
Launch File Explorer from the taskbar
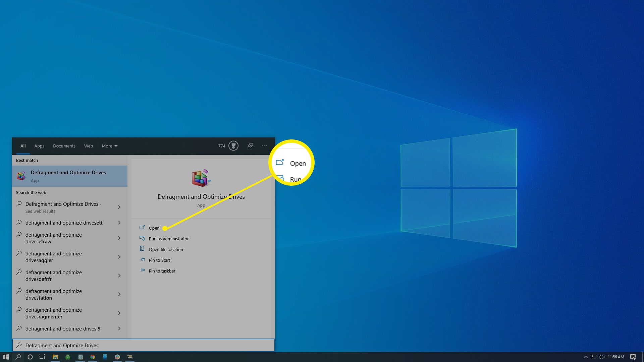click(x=55, y=357)
